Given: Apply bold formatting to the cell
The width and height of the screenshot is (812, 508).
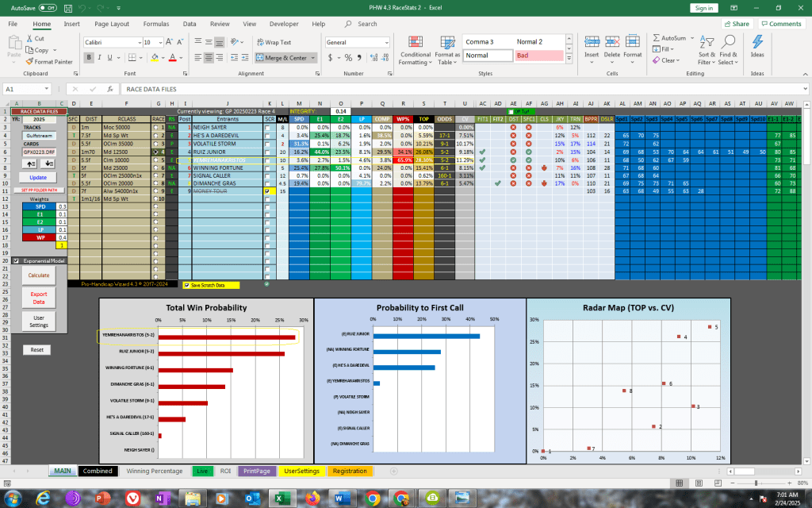Looking at the screenshot, I should click(x=89, y=57).
